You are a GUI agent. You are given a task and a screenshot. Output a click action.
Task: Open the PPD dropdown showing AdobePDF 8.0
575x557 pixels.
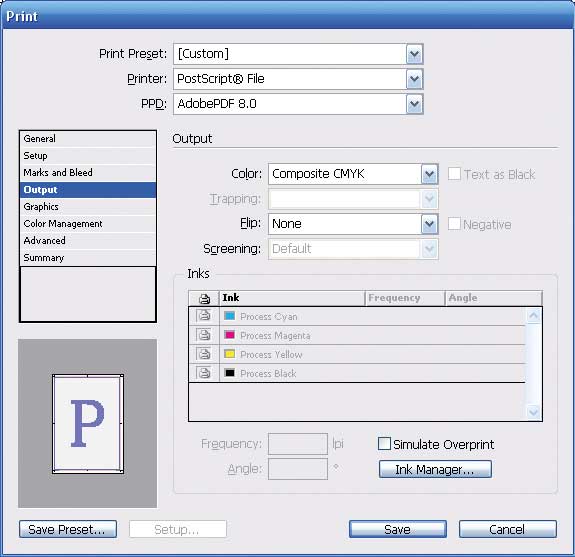pos(414,104)
